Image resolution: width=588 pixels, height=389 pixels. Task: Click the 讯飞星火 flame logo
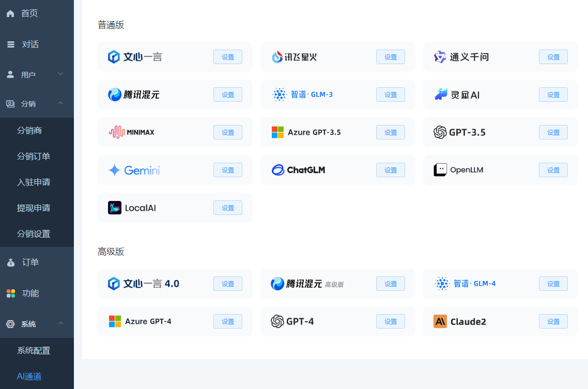click(x=277, y=57)
